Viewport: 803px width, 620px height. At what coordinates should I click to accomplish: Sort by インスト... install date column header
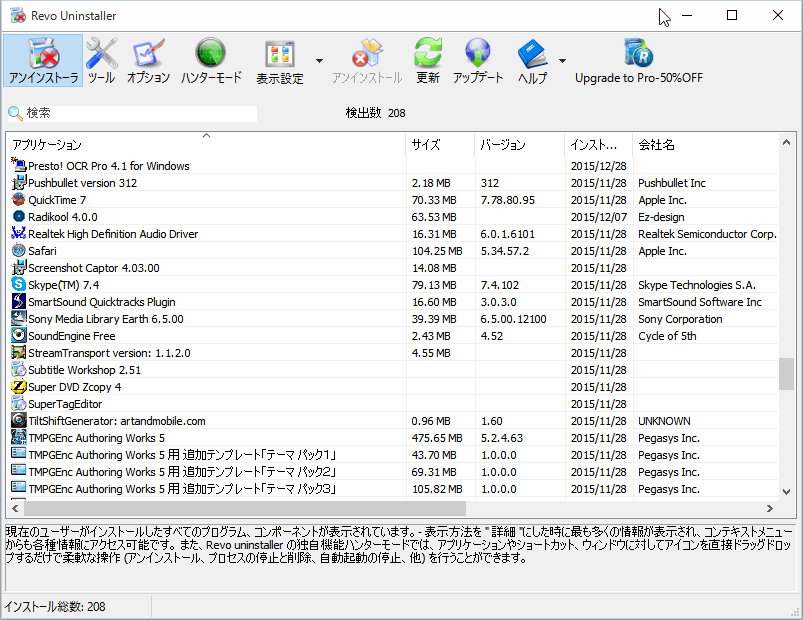(x=598, y=145)
